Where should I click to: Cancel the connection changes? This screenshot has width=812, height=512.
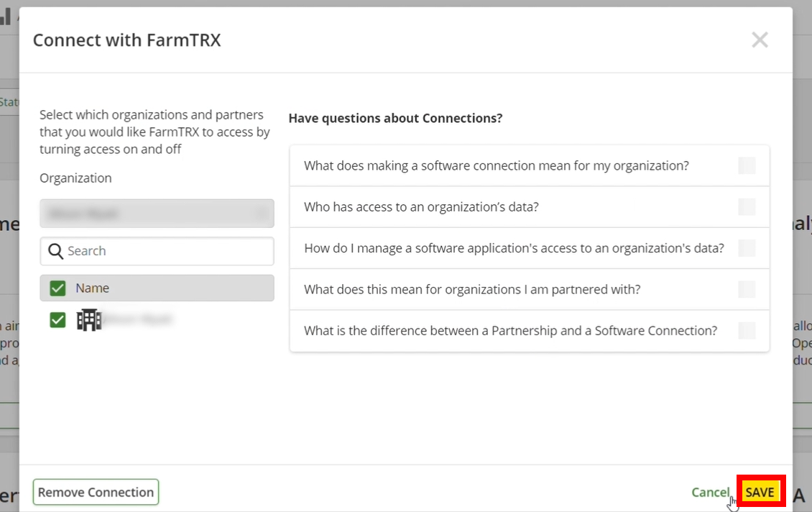(x=710, y=492)
